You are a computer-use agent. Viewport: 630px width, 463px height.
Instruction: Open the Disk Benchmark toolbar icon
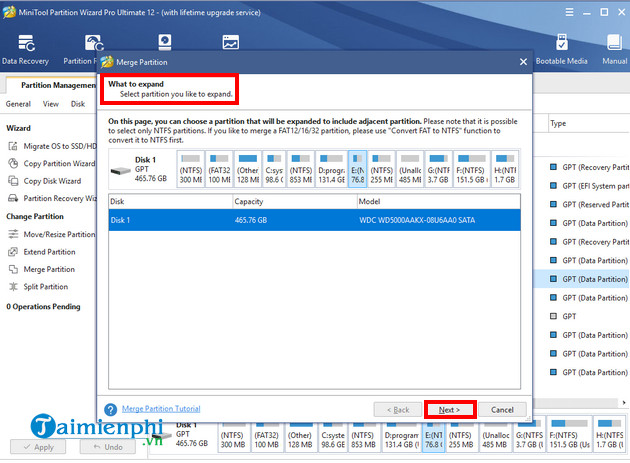point(165,42)
